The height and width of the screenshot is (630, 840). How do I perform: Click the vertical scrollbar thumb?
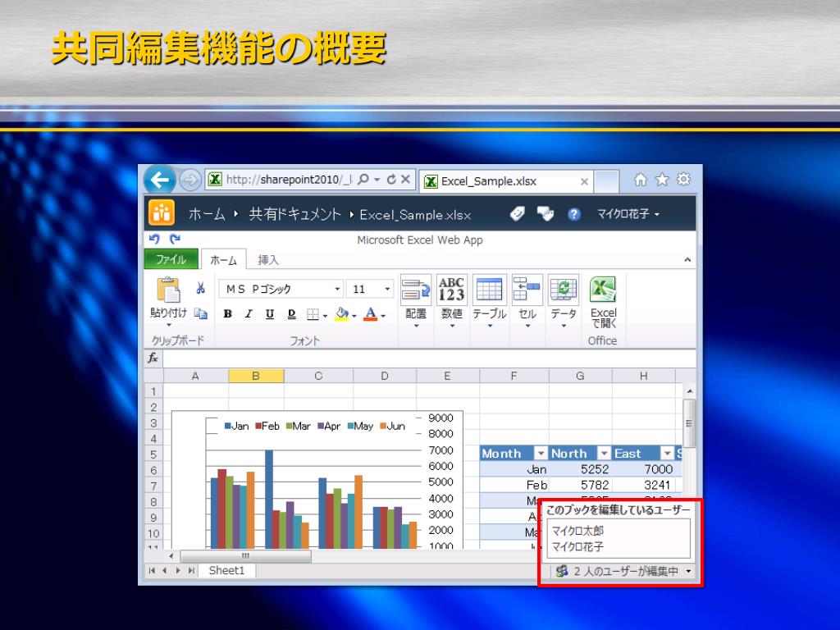[689, 423]
